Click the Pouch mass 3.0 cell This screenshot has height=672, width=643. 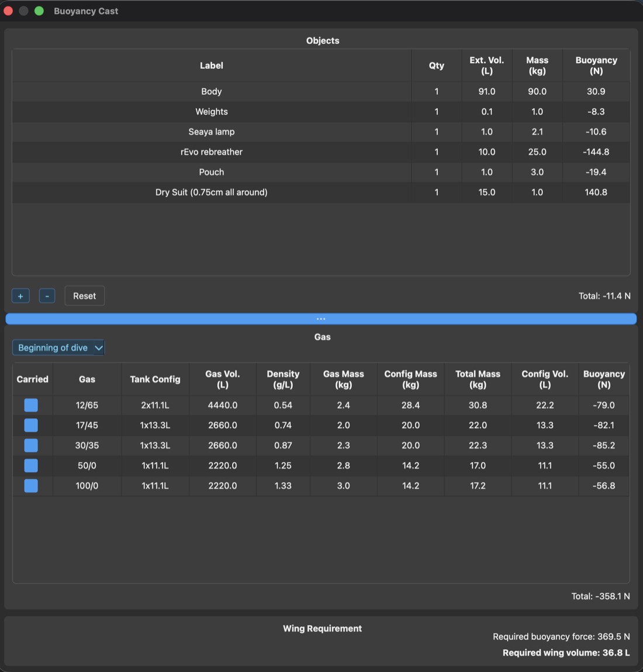click(537, 172)
